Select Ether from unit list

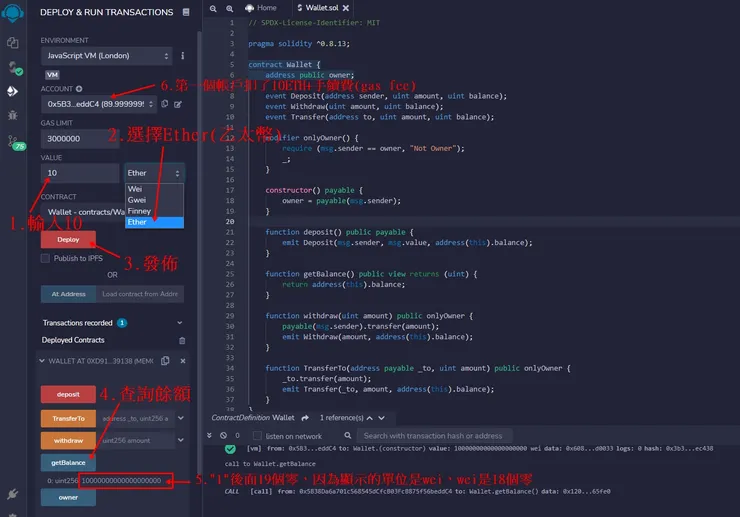154,222
